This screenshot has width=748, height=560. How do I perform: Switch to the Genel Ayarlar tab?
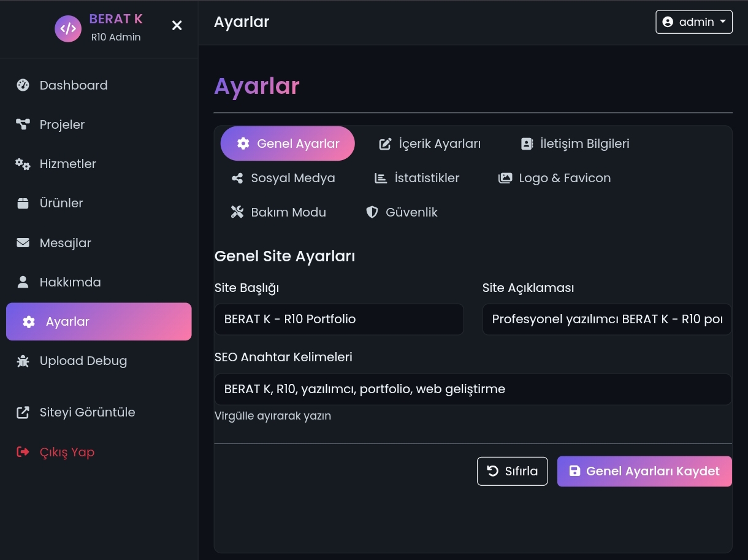288,144
